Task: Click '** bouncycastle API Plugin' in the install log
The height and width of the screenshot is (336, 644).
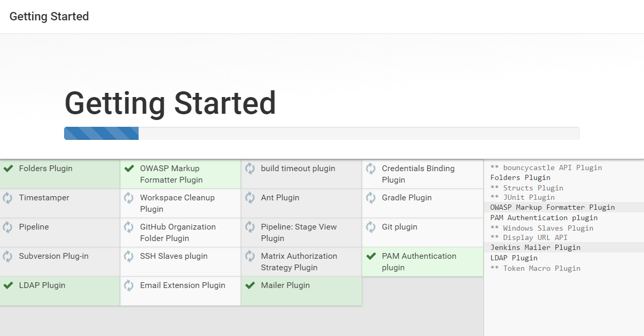Action: click(546, 168)
